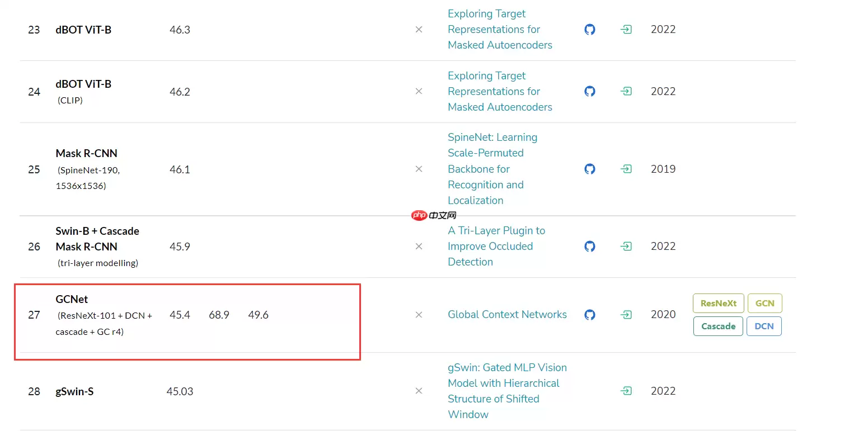Image resolution: width=868 pixels, height=431 pixels.
Task: Click result arrow icon in rank 26 row
Action: pyautogui.click(x=626, y=246)
